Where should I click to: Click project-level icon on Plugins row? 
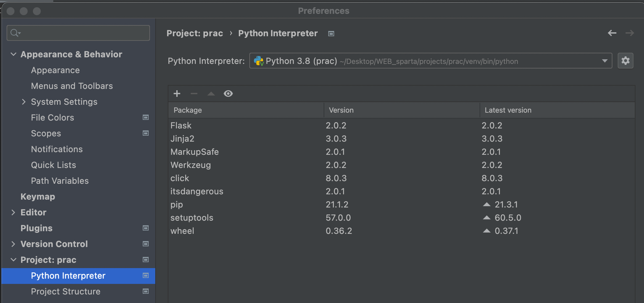(x=146, y=228)
